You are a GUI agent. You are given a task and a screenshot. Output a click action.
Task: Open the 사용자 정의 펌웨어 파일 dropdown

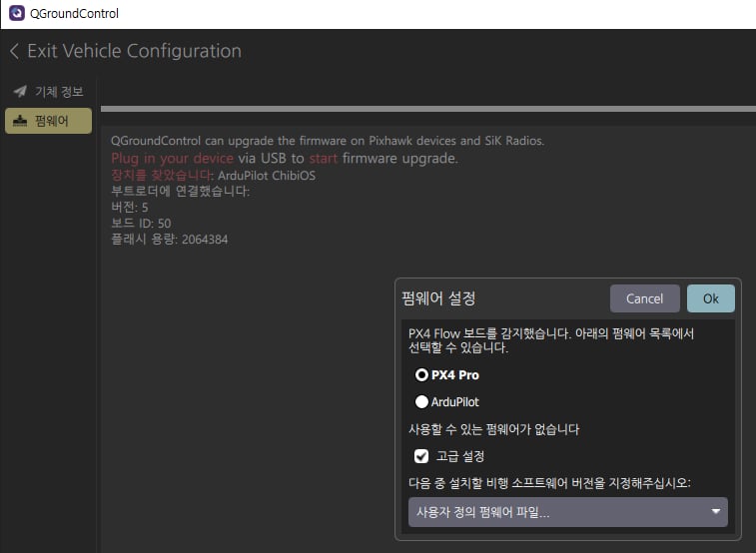coord(567,512)
